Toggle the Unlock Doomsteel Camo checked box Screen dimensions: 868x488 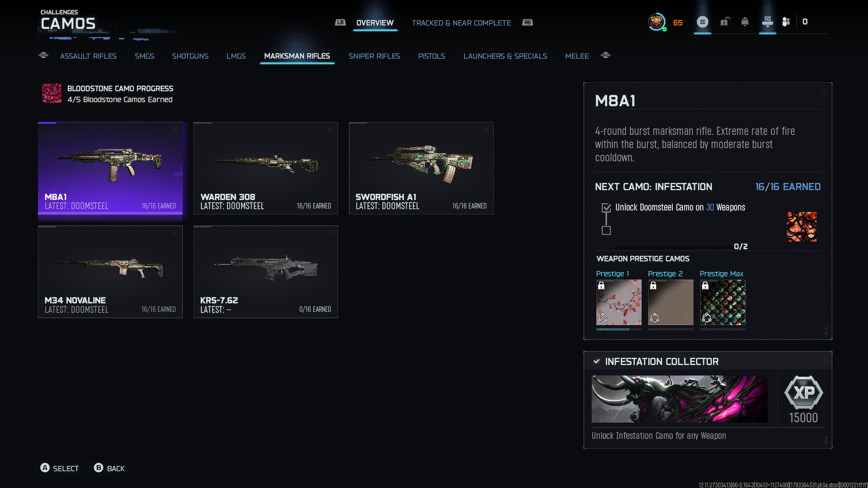tap(606, 208)
